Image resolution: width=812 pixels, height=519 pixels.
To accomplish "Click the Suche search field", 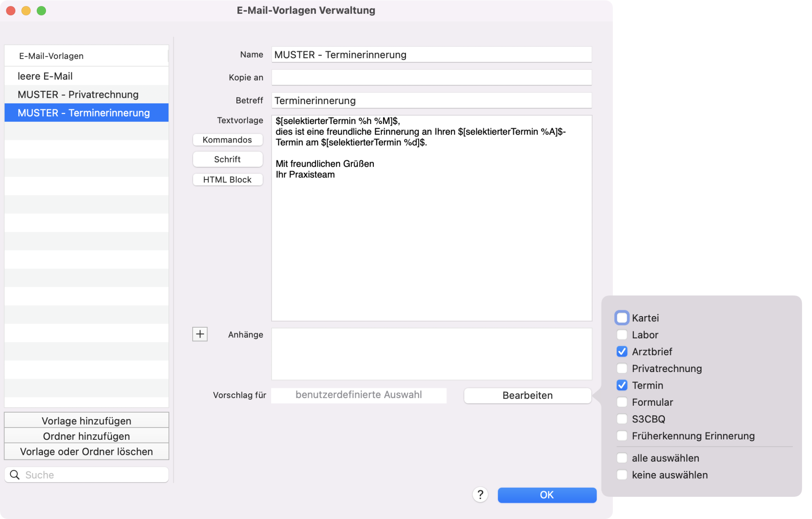I will [x=86, y=475].
